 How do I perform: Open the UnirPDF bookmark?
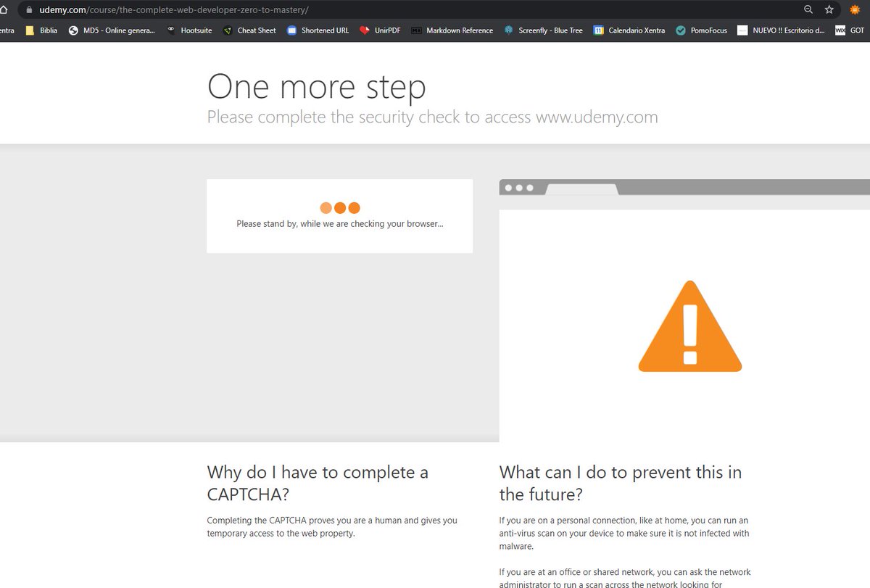pyautogui.click(x=380, y=30)
